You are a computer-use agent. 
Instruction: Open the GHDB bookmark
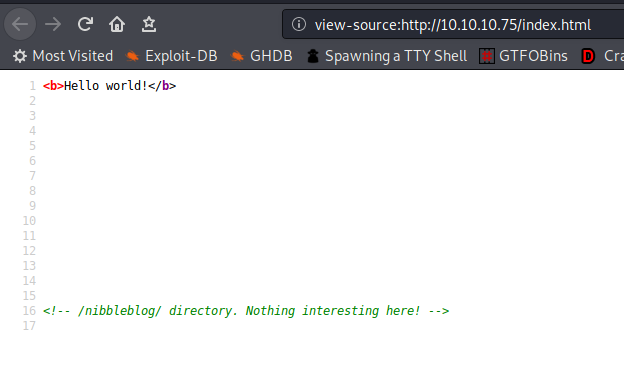tap(261, 56)
